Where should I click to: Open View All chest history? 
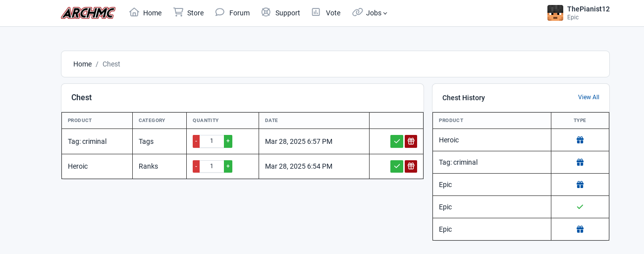point(589,97)
